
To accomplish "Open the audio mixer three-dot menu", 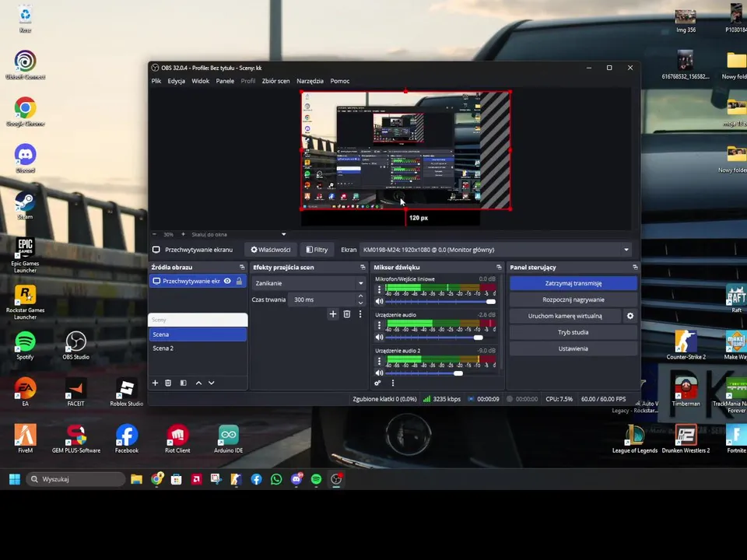I will pyautogui.click(x=392, y=383).
